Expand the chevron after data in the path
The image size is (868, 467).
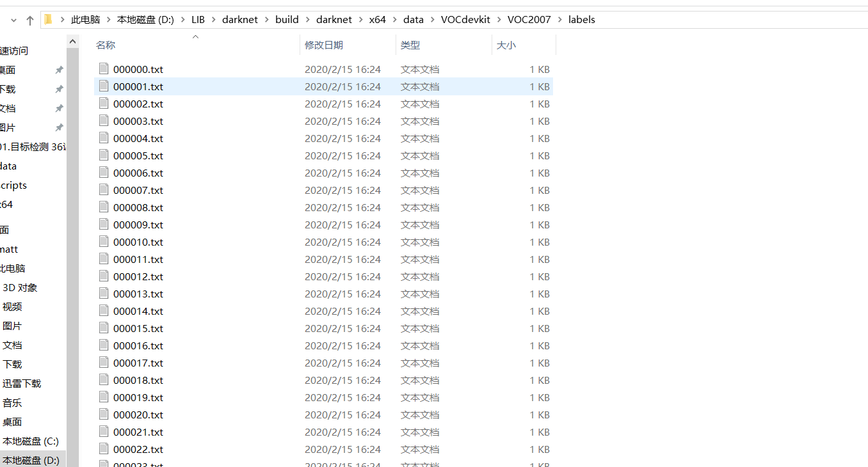[x=432, y=20]
